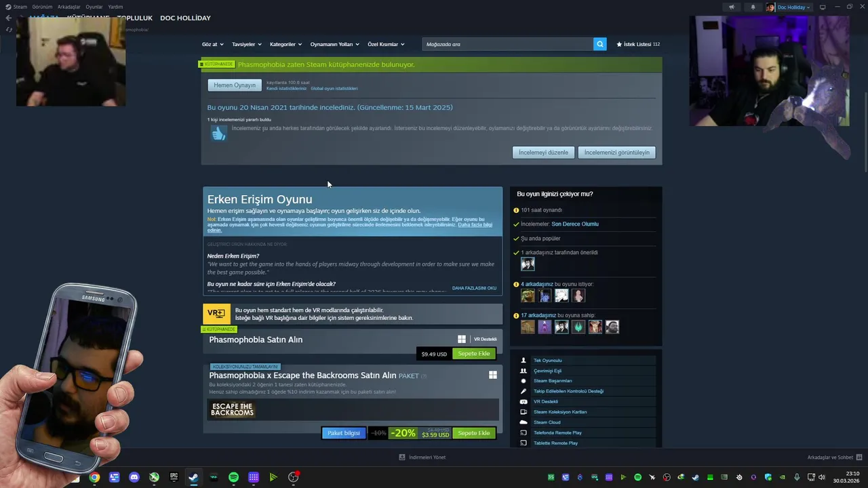
Task: Switch to the TOPLULUK tab
Action: [134, 18]
